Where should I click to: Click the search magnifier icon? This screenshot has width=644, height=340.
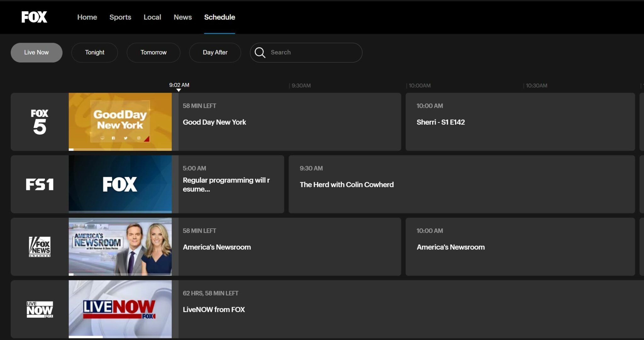tap(260, 52)
